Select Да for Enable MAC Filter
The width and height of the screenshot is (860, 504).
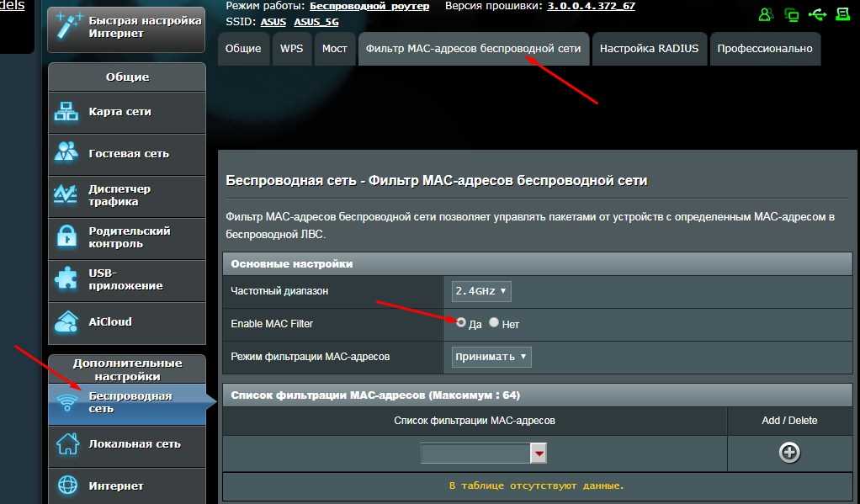(x=461, y=322)
